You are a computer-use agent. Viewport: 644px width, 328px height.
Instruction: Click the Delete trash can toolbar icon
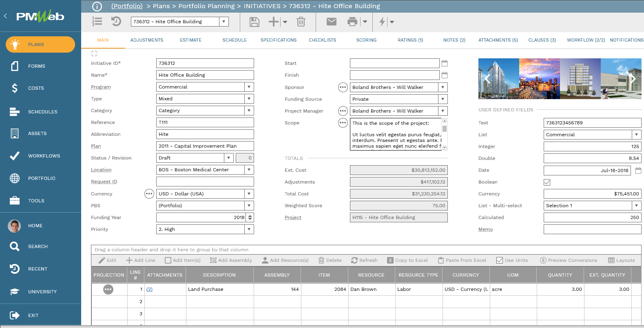point(301,22)
